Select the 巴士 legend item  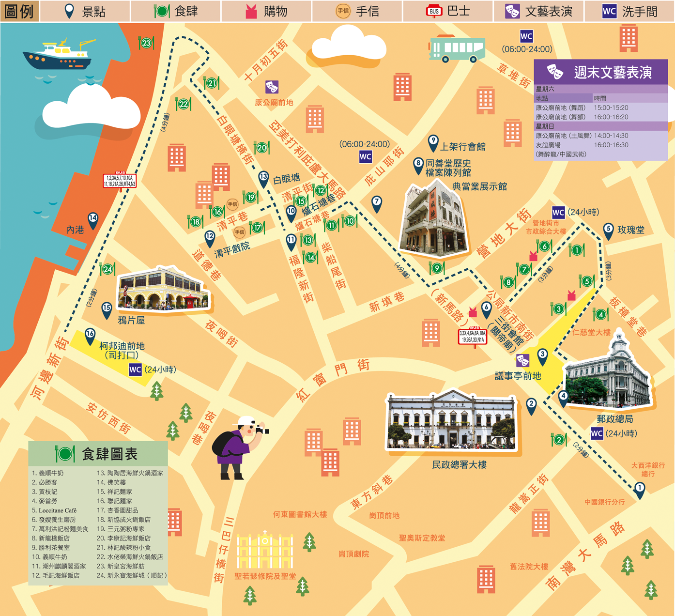[x=448, y=11]
